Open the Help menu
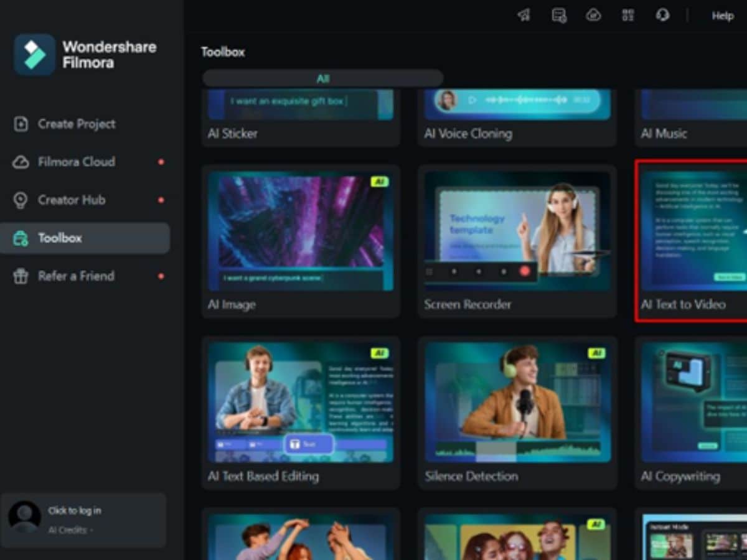 pyautogui.click(x=723, y=16)
